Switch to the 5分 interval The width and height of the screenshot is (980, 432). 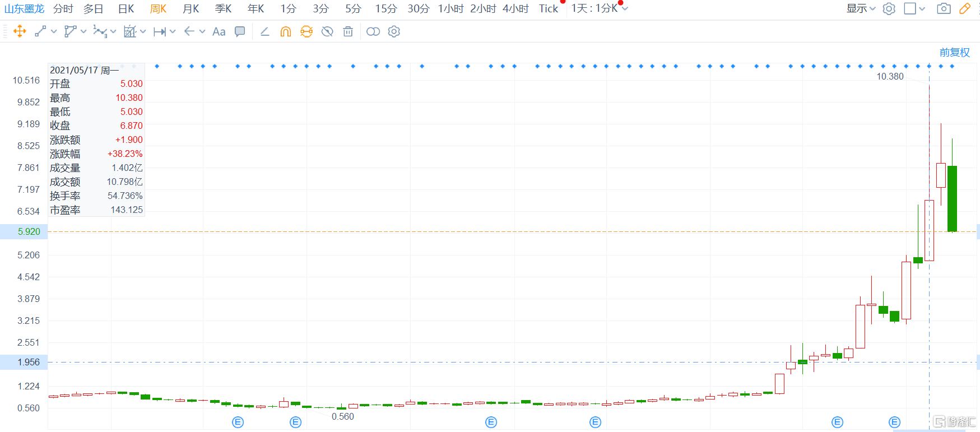354,8
